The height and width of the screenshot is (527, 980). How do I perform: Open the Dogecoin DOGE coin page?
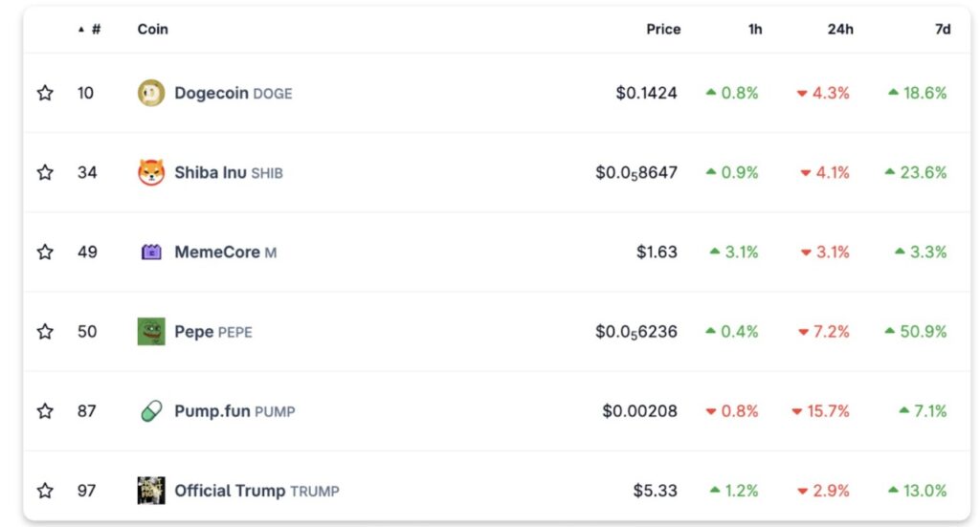[233, 93]
